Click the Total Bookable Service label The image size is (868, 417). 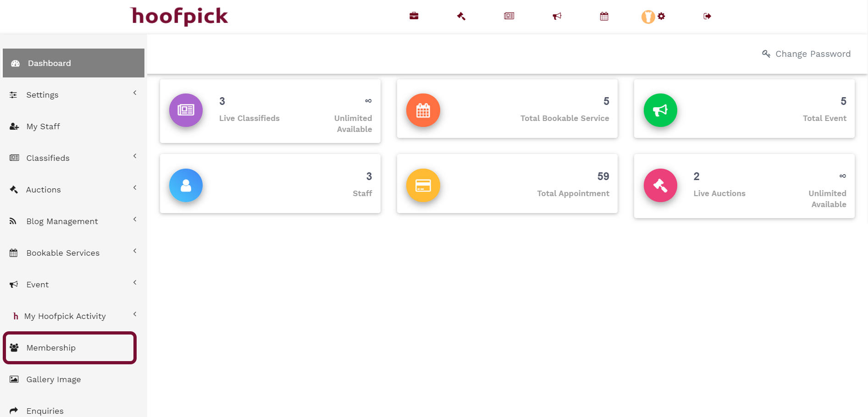[564, 118]
